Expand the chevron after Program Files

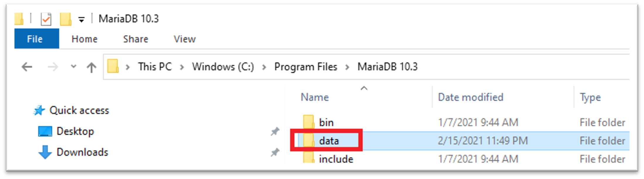tap(347, 67)
